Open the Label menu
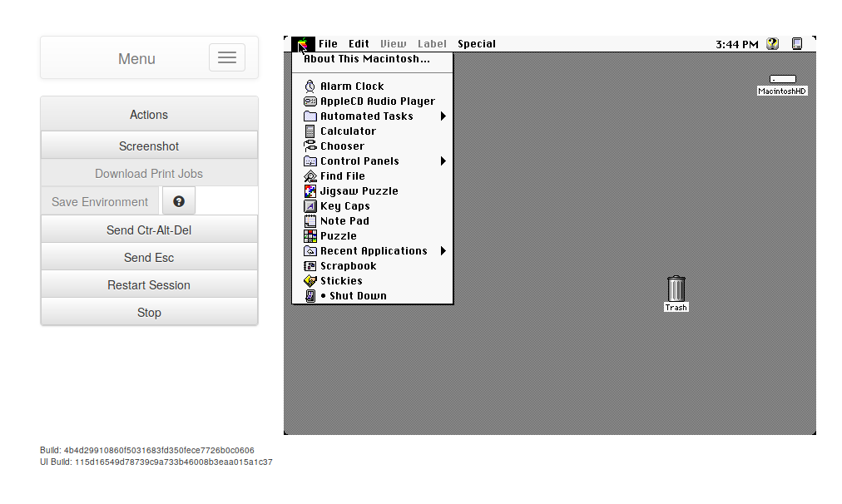The height and width of the screenshot is (504, 842). 433,44
